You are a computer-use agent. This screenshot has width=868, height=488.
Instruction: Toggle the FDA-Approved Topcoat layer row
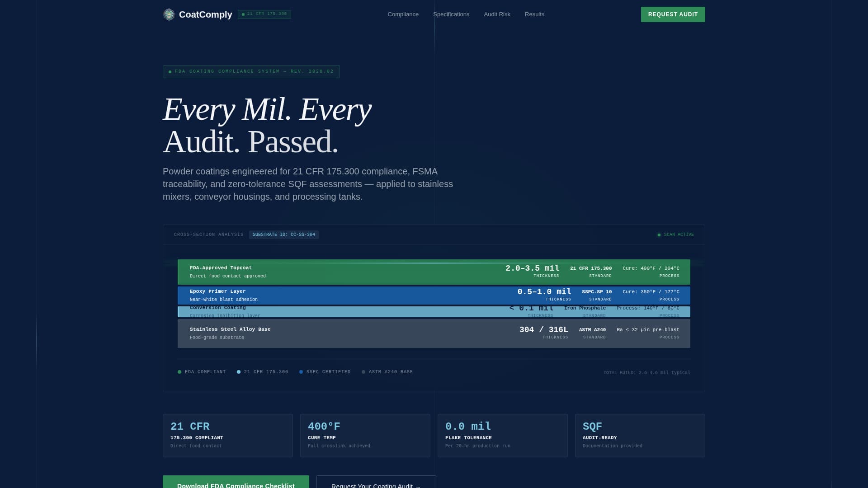[434, 272]
